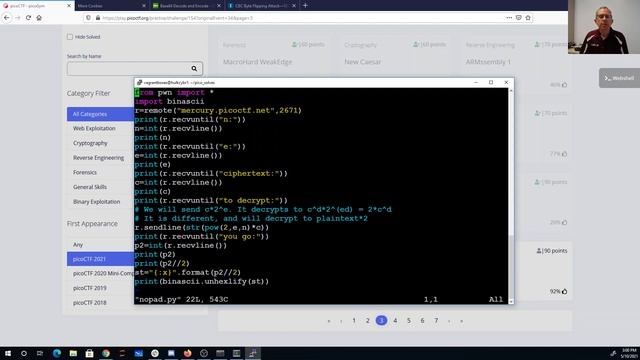Go to challenge page 5
Screen dimensions: 640x360
click(409, 320)
